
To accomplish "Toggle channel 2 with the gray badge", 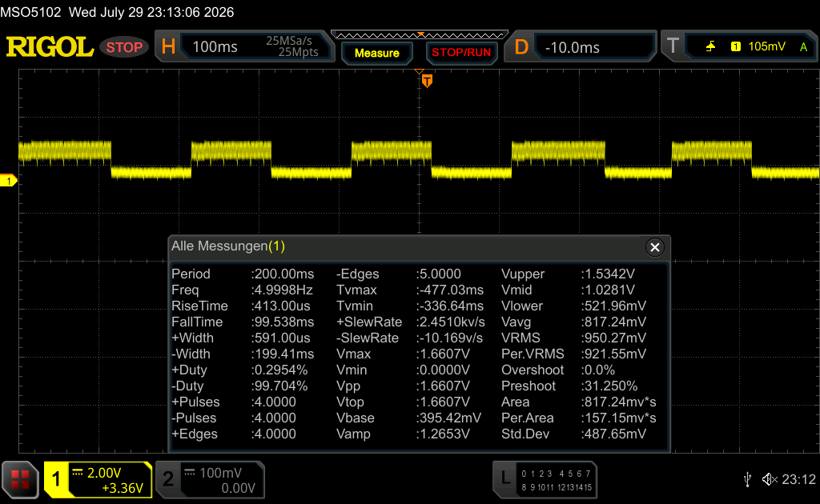I will 168,479.
